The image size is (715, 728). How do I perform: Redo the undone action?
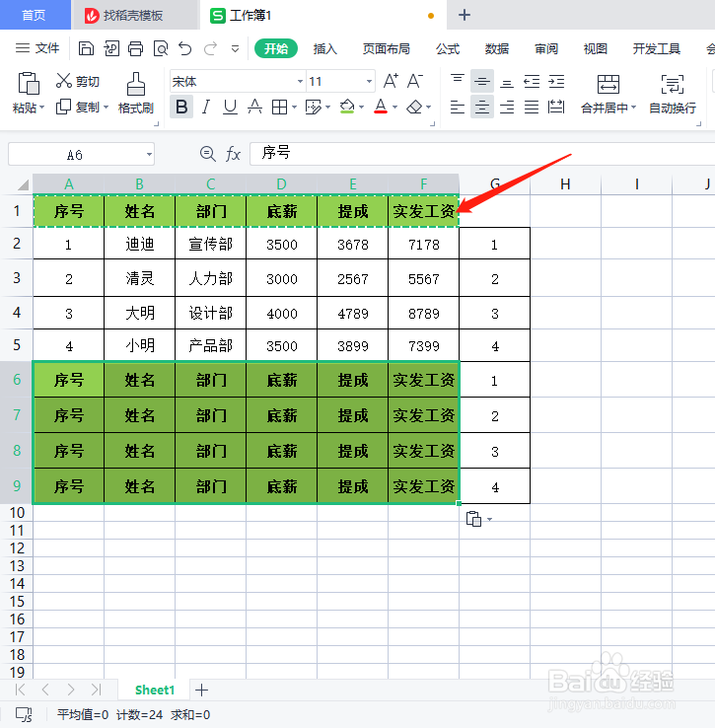[x=210, y=48]
